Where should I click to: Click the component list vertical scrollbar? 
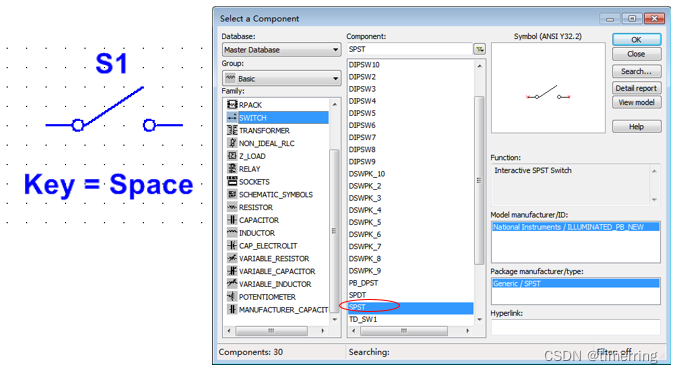pos(479,180)
